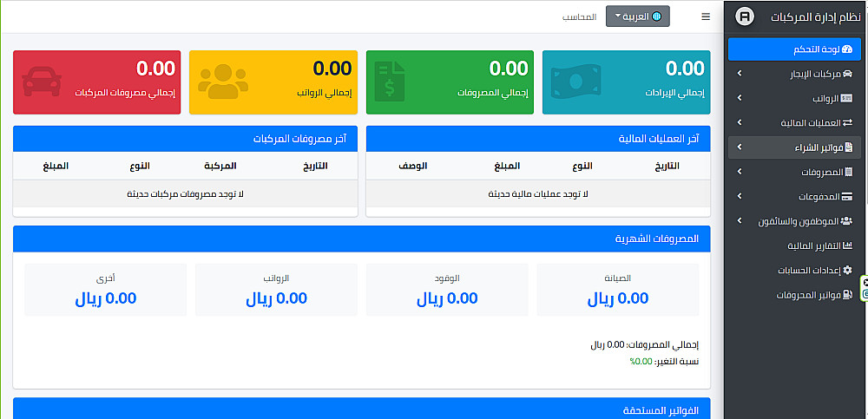Open فواتير المحروقات menu item
Screen dimensions: 868x419
coord(795,295)
